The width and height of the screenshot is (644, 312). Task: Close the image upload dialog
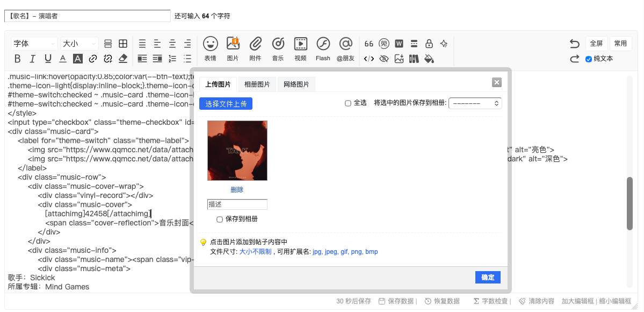click(496, 82)
